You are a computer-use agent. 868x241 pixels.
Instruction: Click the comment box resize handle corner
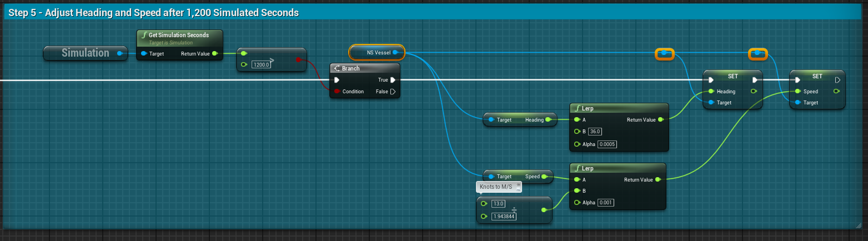(x=861, y=225)
